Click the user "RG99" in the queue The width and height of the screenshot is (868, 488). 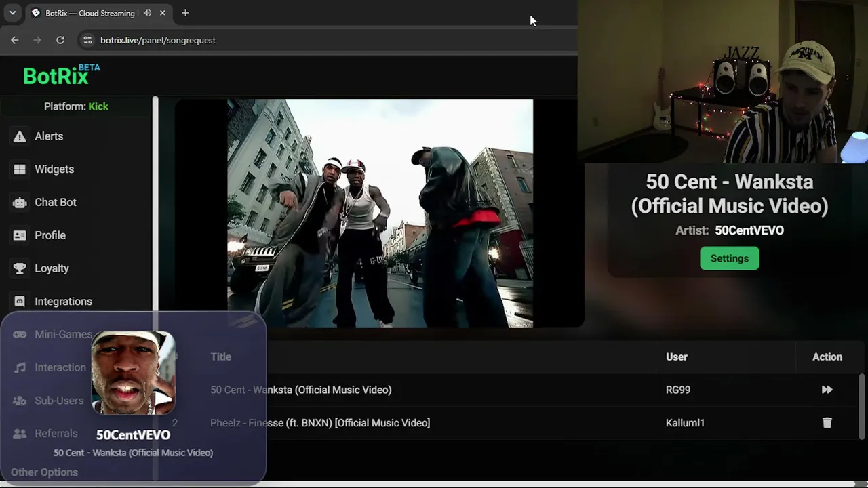[678, 390]
